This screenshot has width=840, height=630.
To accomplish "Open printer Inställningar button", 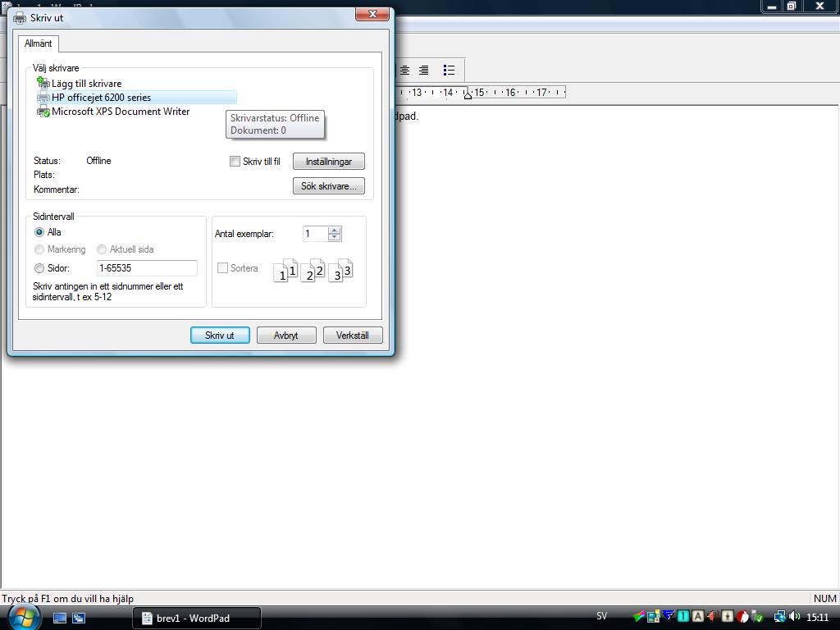I will (328, 162).
